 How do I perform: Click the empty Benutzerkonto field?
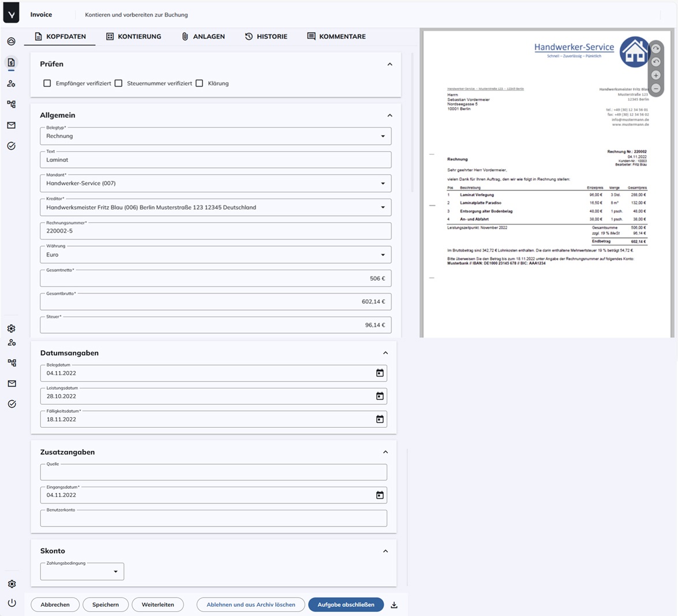pyautogui.click(x=213, y=518)
